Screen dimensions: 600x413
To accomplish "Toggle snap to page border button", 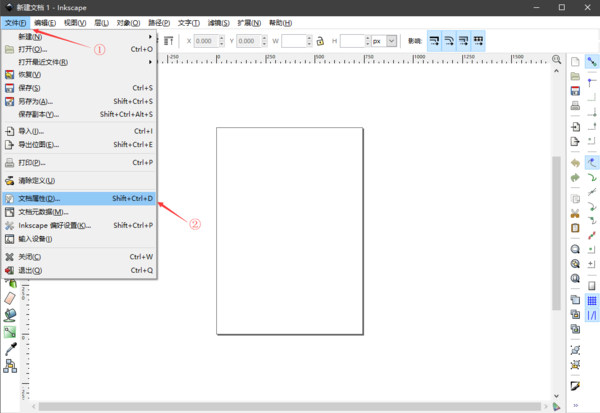I will pyautogui.click(x=592, y=286).
